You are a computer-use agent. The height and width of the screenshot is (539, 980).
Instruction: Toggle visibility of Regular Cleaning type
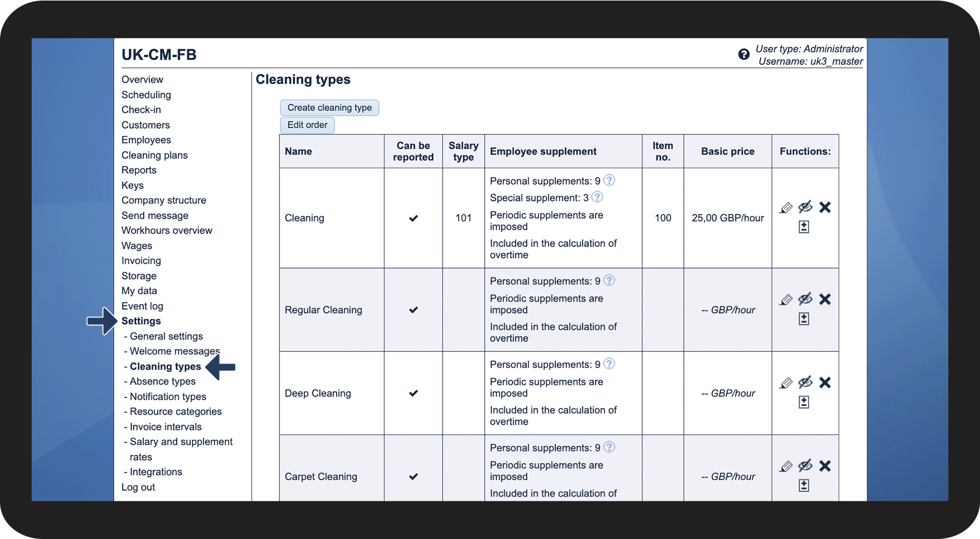click(805, 299)
